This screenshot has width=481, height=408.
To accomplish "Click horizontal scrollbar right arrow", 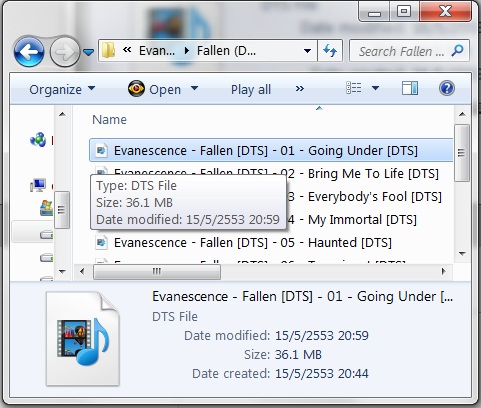I will click(444, 271).
